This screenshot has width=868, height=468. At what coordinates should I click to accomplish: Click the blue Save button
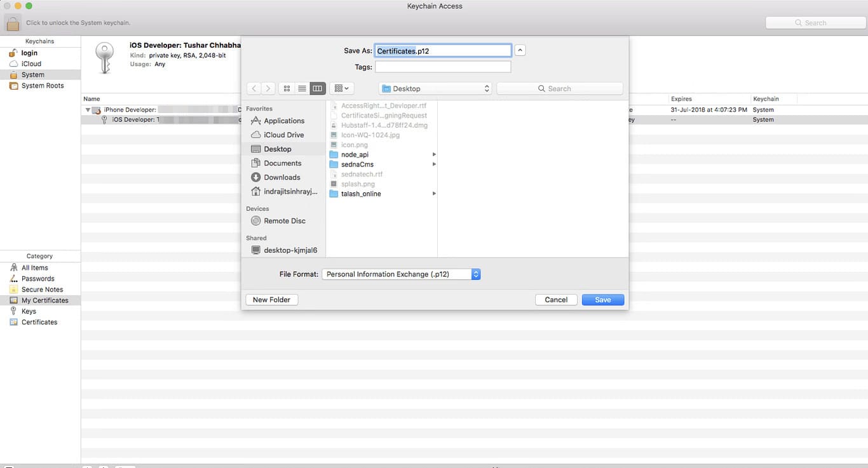(602, 299)
